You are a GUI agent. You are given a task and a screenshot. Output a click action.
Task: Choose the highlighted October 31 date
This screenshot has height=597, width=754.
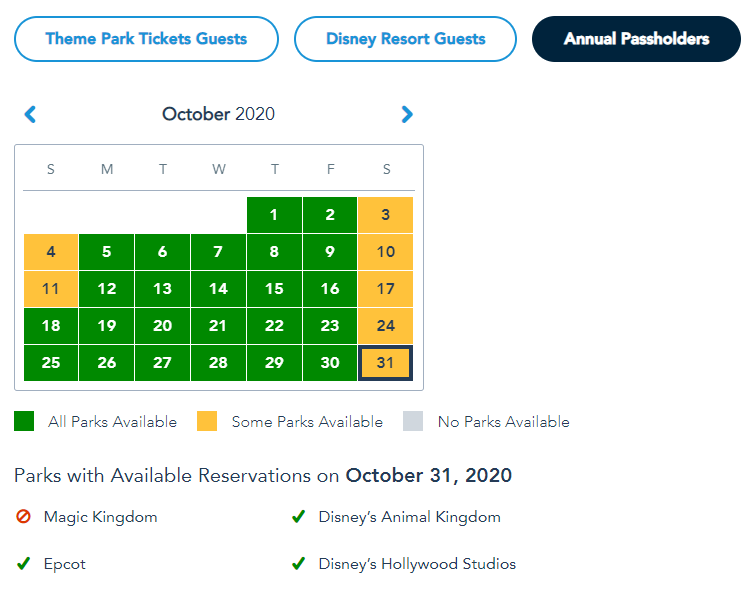[x=385, y=363]
